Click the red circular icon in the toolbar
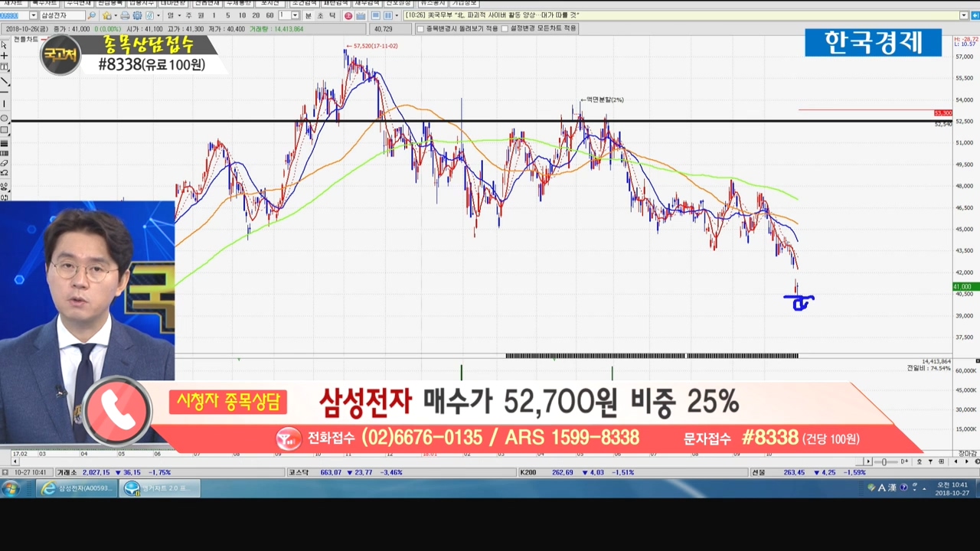This screenshot has height=551, width=980. point(348,15)
